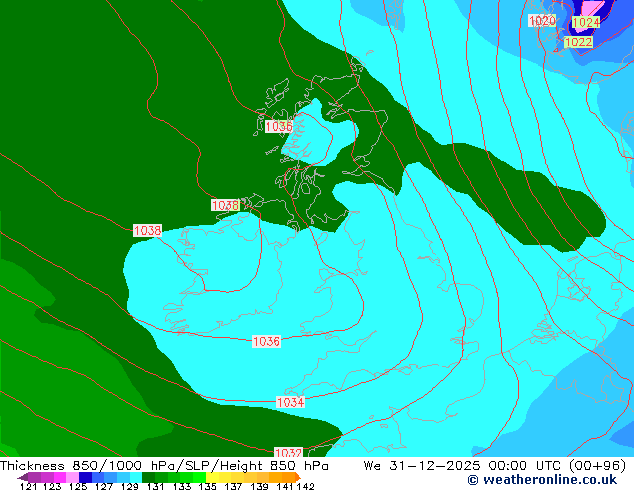Click the 1038 label west of Ireland
Viewport: 634px width, 490px height.
coord(148,231)
